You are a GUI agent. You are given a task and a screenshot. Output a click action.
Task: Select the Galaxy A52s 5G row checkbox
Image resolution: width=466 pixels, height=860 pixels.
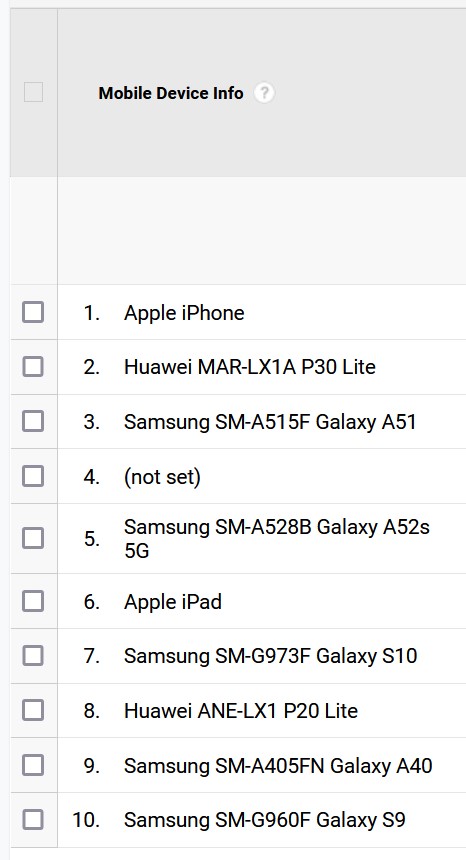33,538
